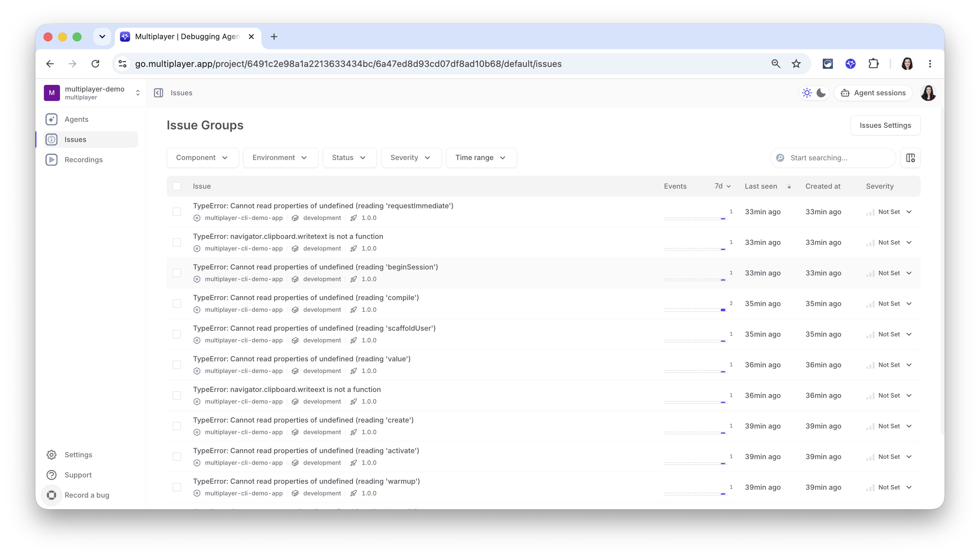Open the 'beginSession' TypeError issue
This screenshot has height=556, width=980.
click(x=315, y=267)
